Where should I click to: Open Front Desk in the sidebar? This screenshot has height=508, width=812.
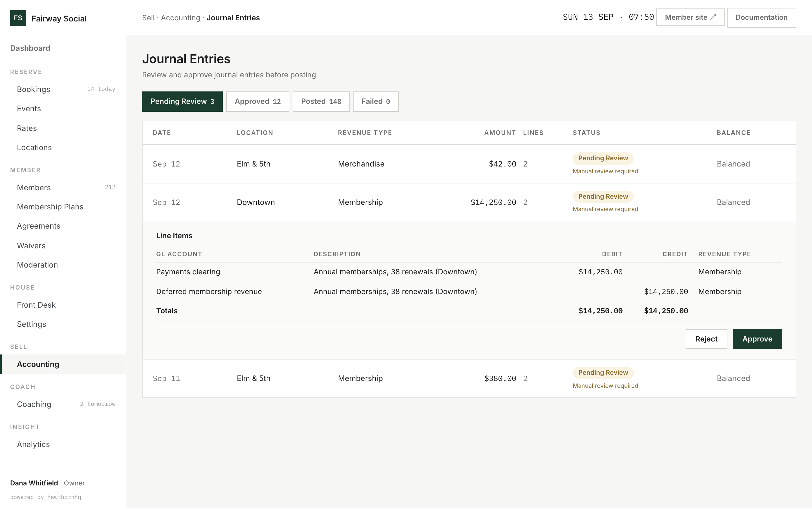(63, 305)
